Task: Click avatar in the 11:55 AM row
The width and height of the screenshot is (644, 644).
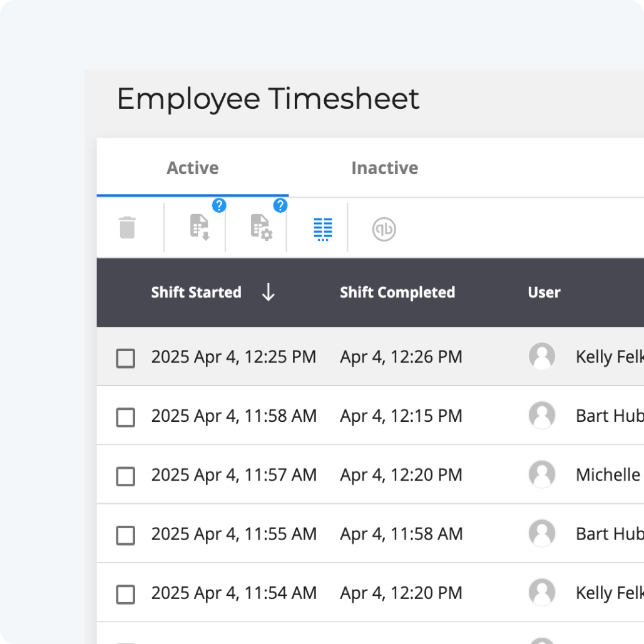Action: (x=542, y=533)
